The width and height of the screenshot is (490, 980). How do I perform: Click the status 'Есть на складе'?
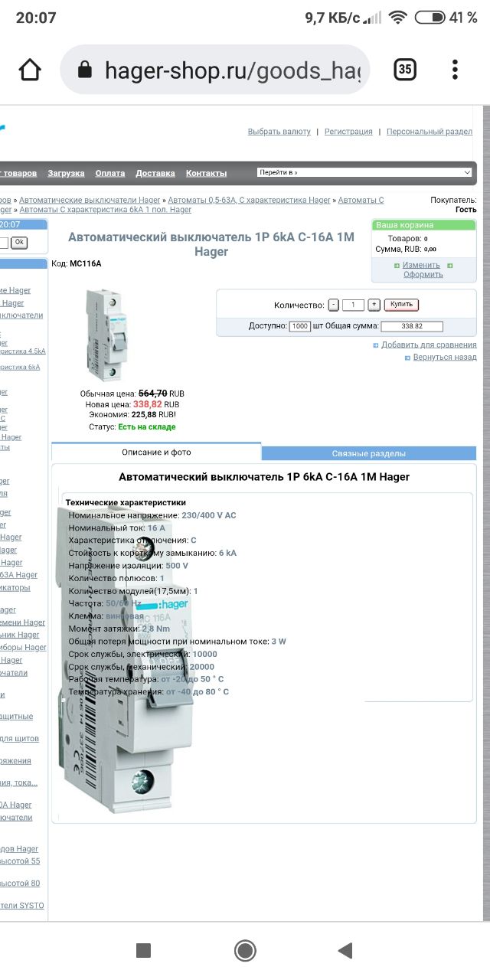pyautogui.click(x=146, y=426)
